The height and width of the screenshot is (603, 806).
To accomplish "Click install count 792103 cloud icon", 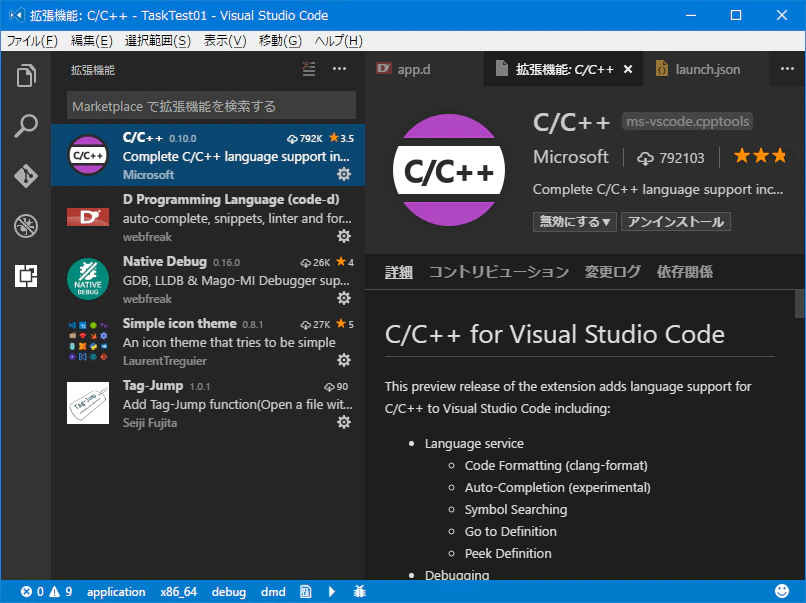I will pyautogui.click(x=645, y=158).
